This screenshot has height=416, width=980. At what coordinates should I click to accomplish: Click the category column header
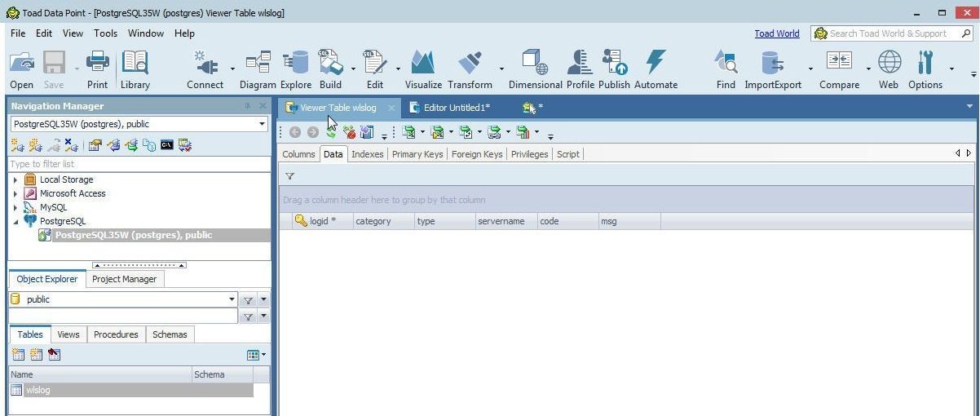click(x=382, y=221)
